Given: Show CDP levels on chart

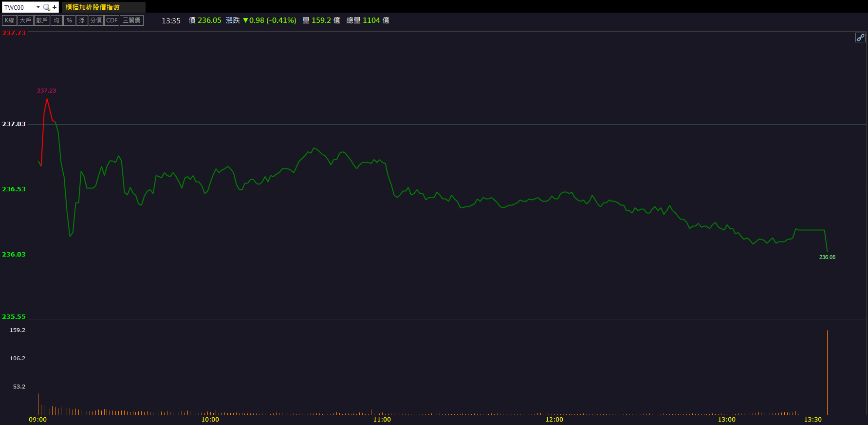Looking at the screenshot, I should 112,20.
